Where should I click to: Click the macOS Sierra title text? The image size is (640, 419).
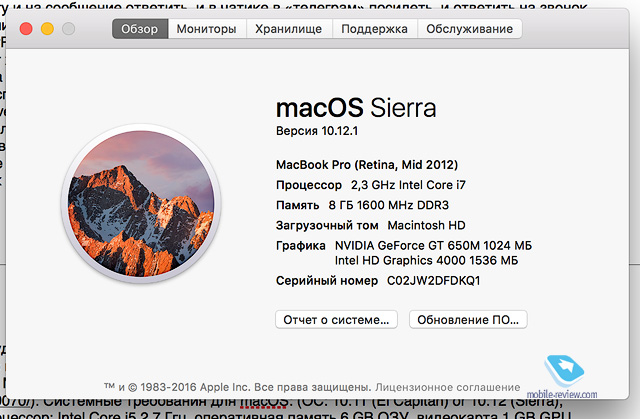point(356,108)
